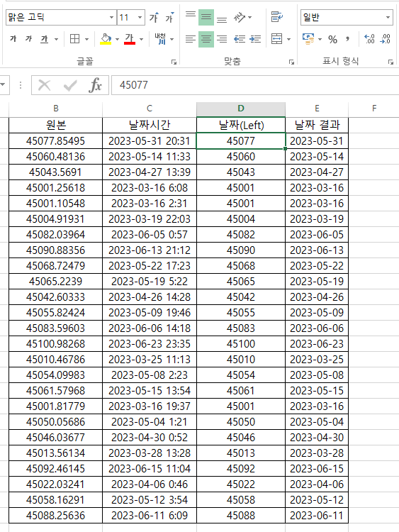This screenshot has height=532, width=399.
Task: Open the fill color dropdown arrow
Action: (x=118, y=39)
